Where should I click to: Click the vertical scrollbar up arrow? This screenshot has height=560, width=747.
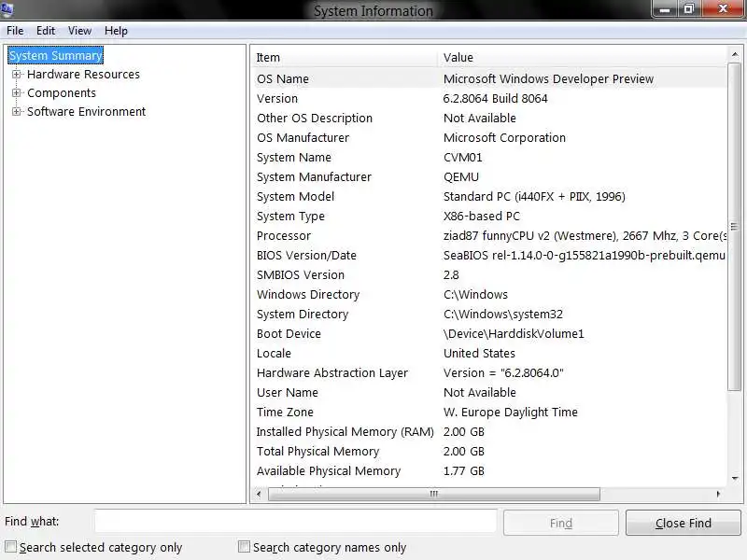pos(735,55)
